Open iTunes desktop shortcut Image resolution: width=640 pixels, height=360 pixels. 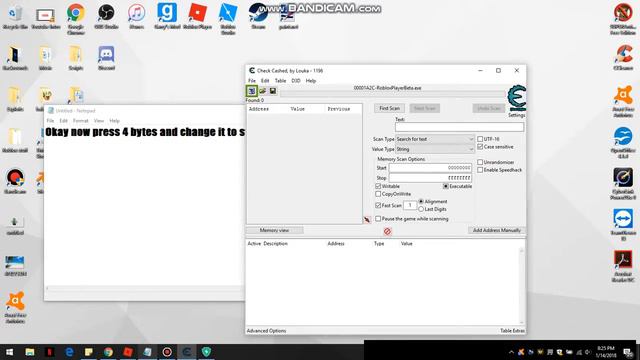coord(136,16)
